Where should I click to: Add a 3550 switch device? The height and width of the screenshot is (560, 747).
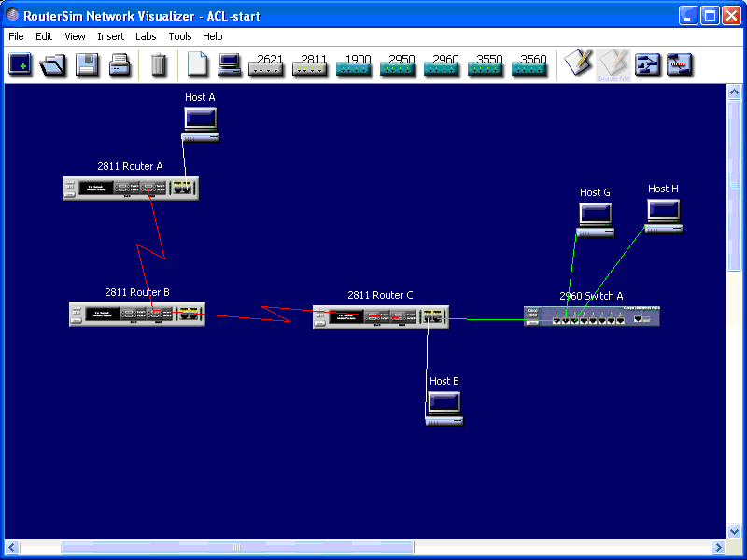point(485,64)
